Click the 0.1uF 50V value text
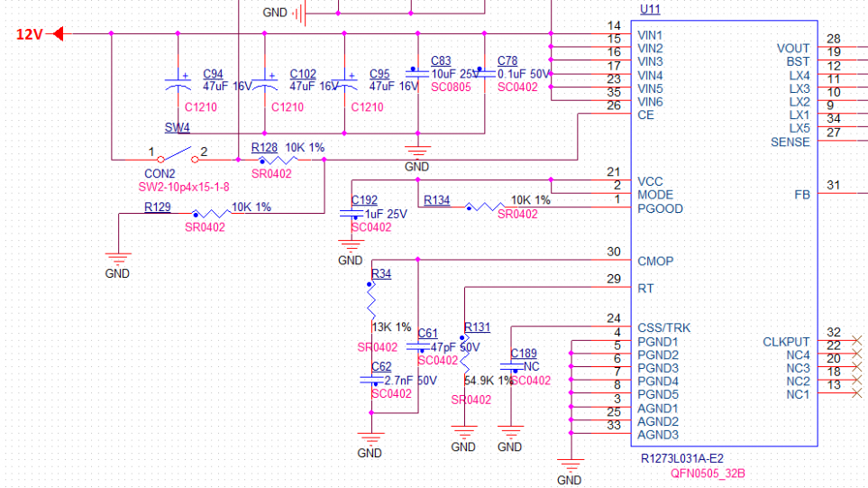This screenshot has height=488, width=868. pyautogui.click(x=524, y=74)
